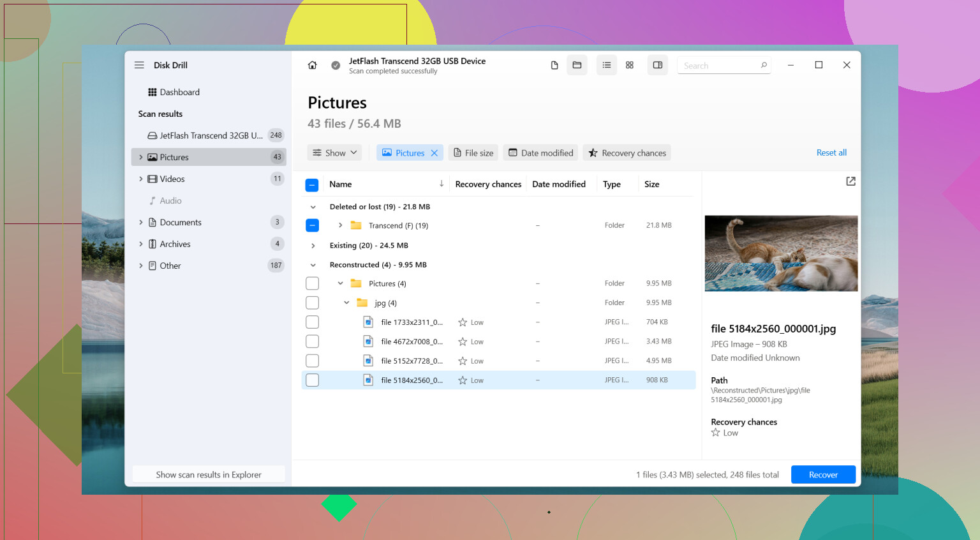Open the hamburger menu beside Disk Drill
The image size is (980, 540).
point(139,65)
